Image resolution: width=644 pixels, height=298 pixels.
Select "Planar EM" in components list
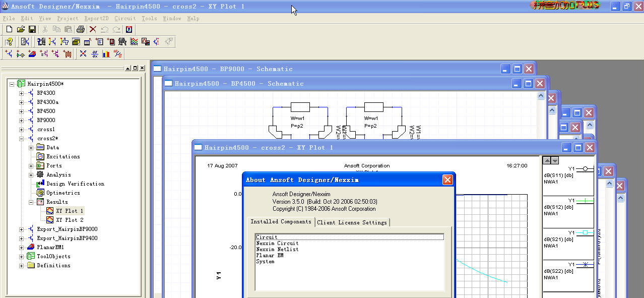(270, 256)
